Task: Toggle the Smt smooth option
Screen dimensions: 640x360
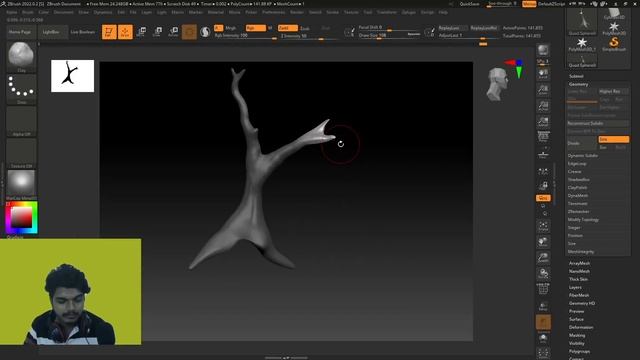Action: point(613,139)
